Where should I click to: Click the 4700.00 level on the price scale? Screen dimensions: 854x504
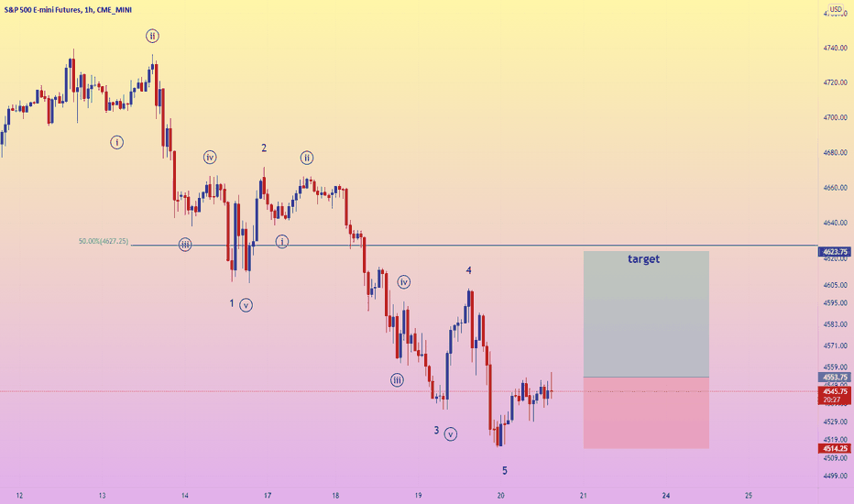point(835,117)
